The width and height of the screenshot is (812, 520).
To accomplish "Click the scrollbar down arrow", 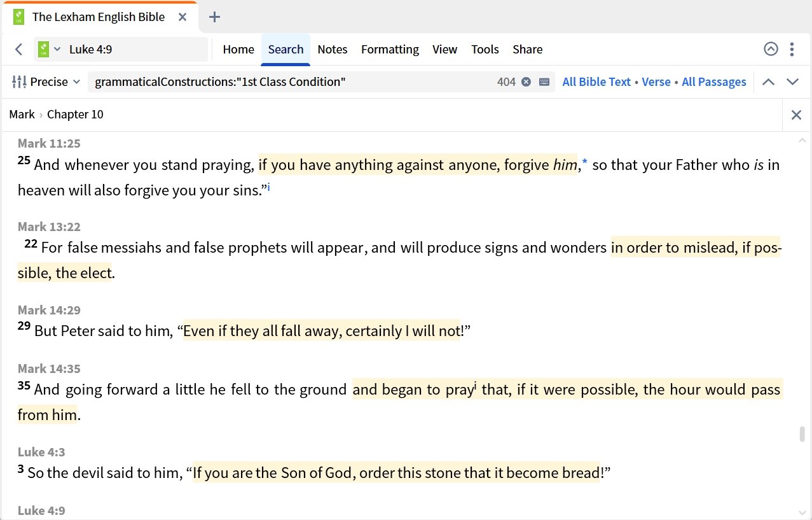I will (802, 512).
